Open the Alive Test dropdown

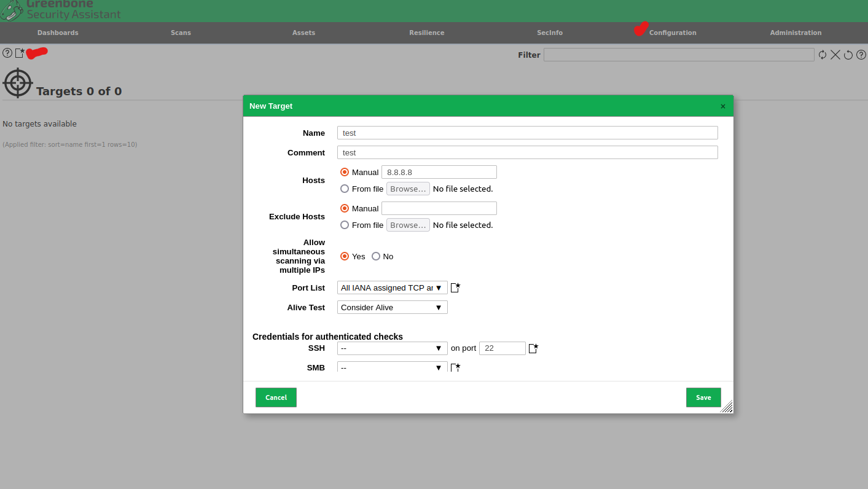click(x=392, y=307)
